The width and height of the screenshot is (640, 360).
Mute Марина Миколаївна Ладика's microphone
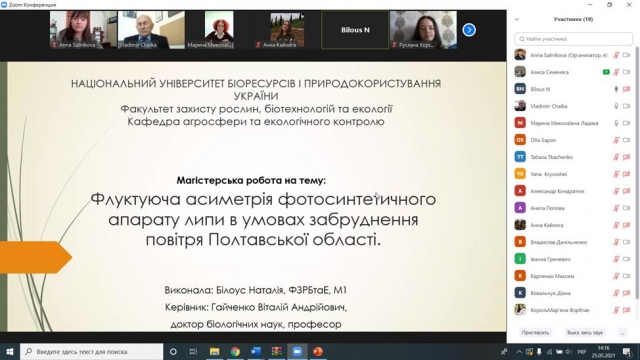tap(616, 123)
